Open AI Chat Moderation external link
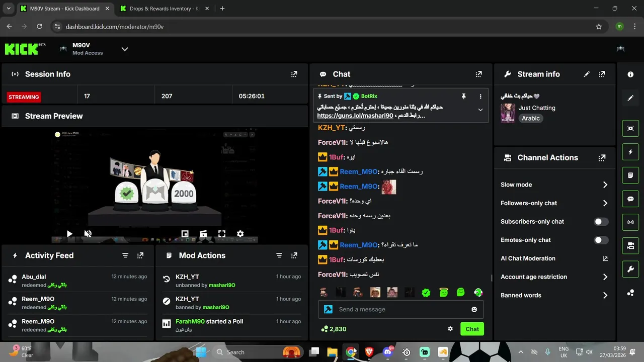The width and height of the screenshot is (644, 362). point(605,258)
